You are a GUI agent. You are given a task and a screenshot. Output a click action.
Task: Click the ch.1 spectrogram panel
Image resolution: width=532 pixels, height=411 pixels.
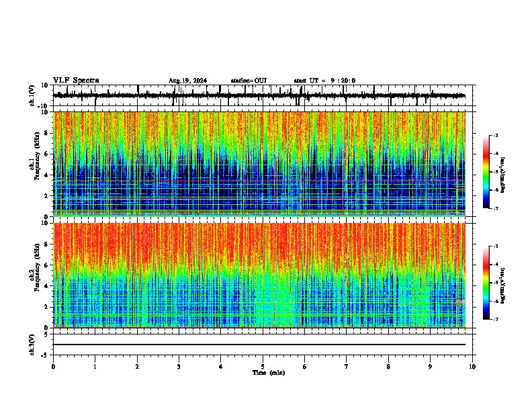[x=259, y=164]
